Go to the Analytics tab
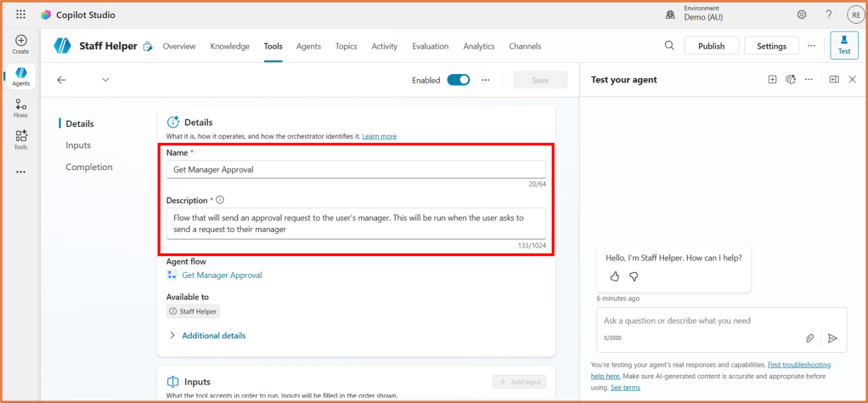This screenshot has height=403, width=868. coord(479,46)
